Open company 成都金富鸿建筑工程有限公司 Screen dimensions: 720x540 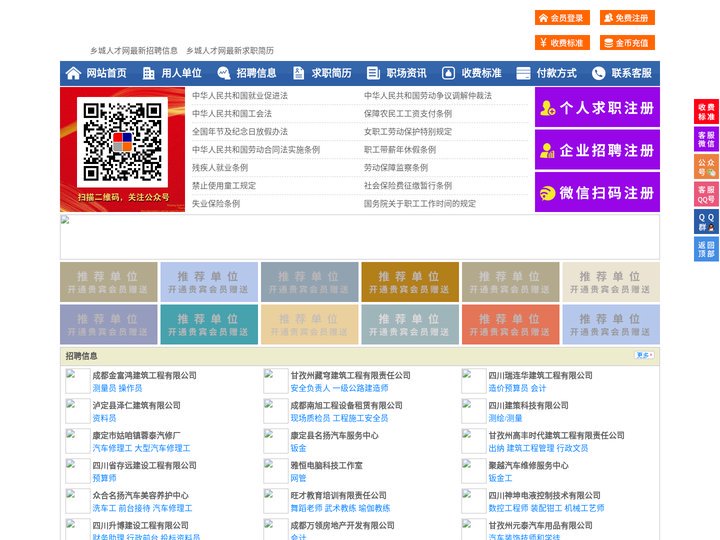pyautogui.click(x=145, y=375)
